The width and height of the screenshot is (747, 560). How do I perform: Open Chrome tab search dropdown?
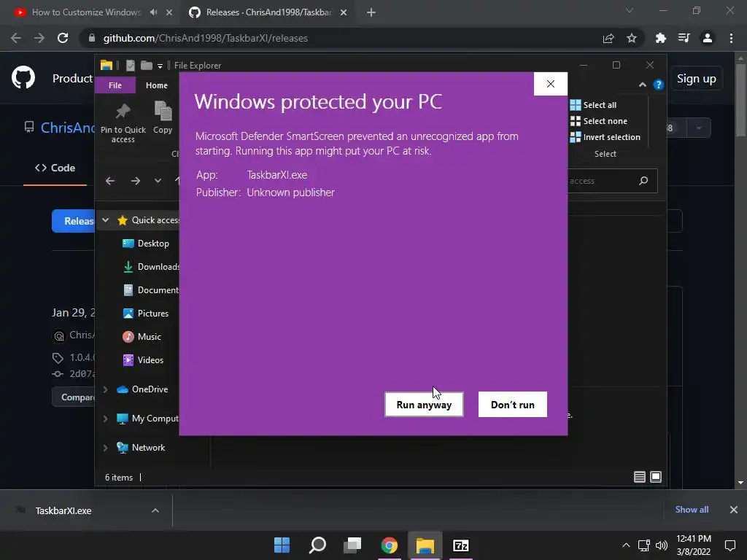point(630,10)
